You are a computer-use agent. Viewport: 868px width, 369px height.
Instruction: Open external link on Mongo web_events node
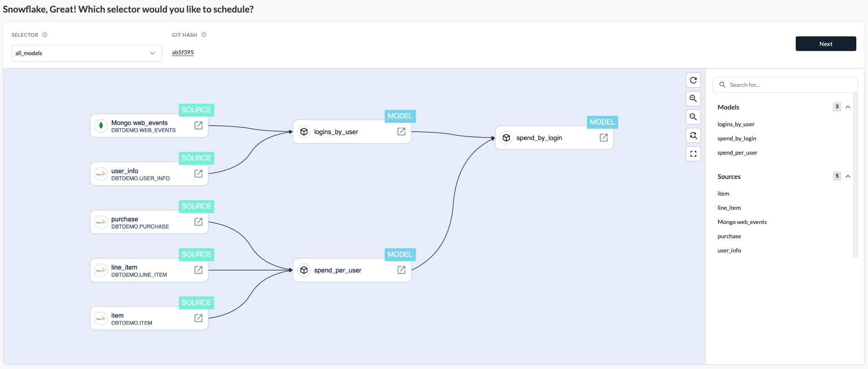point(198,125)
